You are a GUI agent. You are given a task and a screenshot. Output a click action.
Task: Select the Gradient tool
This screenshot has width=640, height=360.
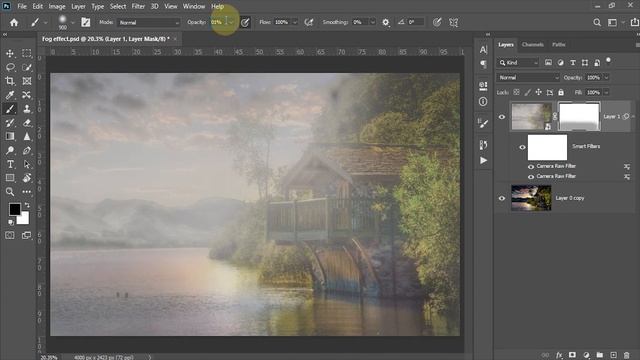coord(10,137)
